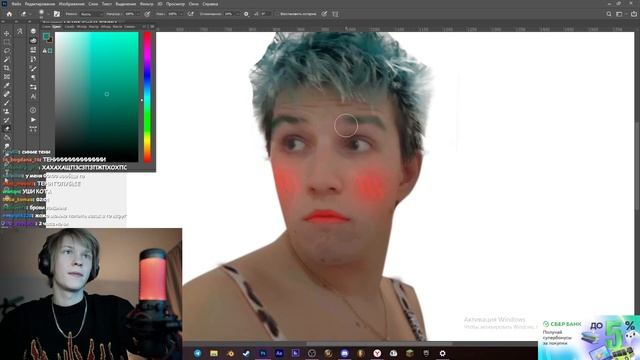640x360 pixels.
Task: Click the foreground color swatch
Action: [46, 36]
